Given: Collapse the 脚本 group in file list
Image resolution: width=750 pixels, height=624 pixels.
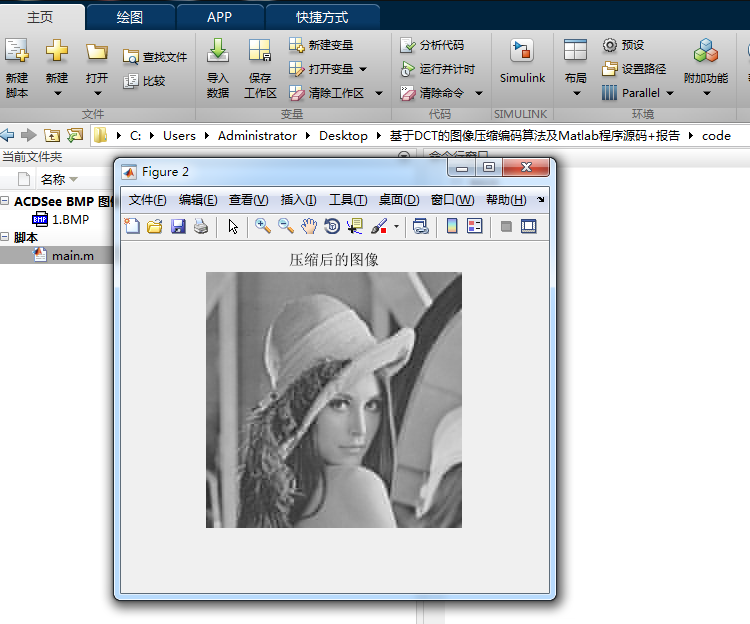Looking at the screenshot, I should click(x=5, y=236).
